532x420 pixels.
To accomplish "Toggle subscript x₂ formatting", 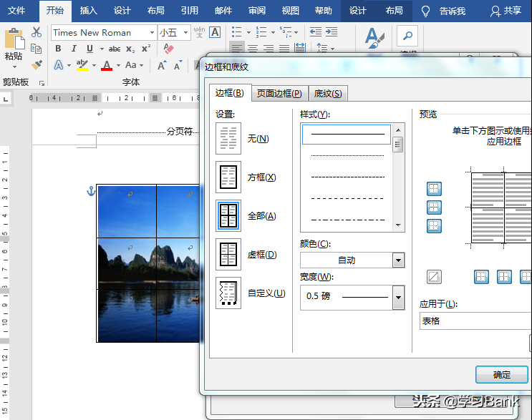I will pos(130,49).
